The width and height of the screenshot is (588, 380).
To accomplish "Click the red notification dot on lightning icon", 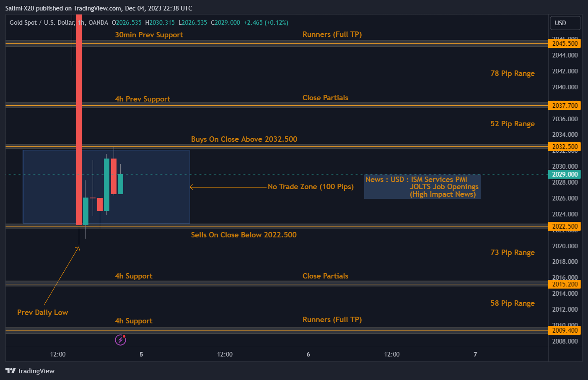I will (x=124, y=336).
